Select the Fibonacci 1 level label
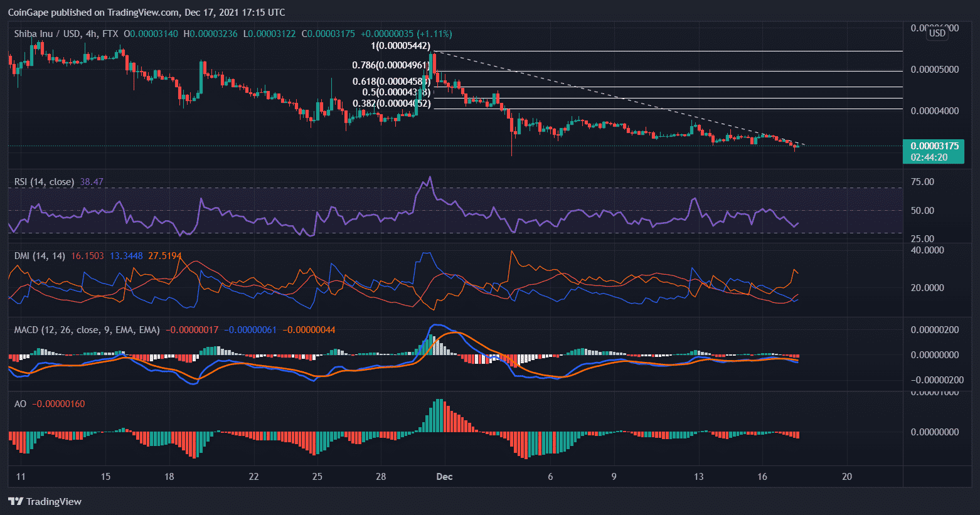980x515 pixels. pos(400,46)
